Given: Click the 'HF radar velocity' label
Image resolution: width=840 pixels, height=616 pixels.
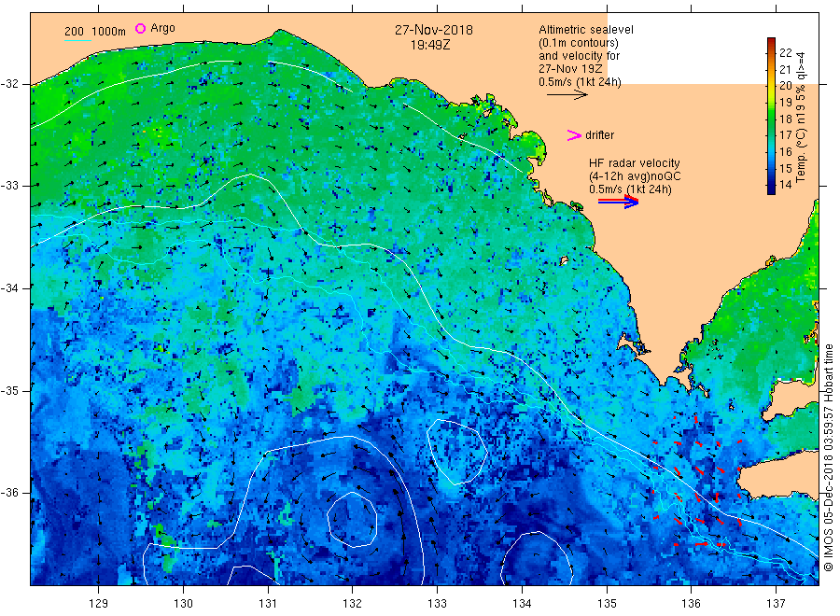Looking at the screenshot, I should (x=635, y=163).
